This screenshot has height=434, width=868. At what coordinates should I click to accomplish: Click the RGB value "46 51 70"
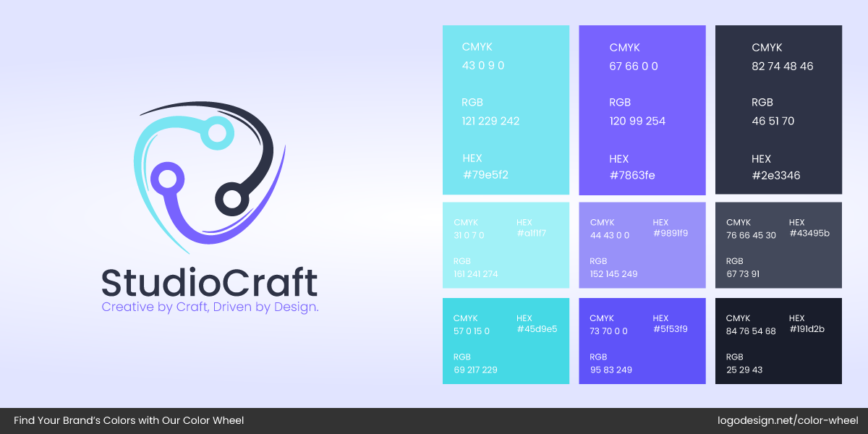click(x=773, y=121)
